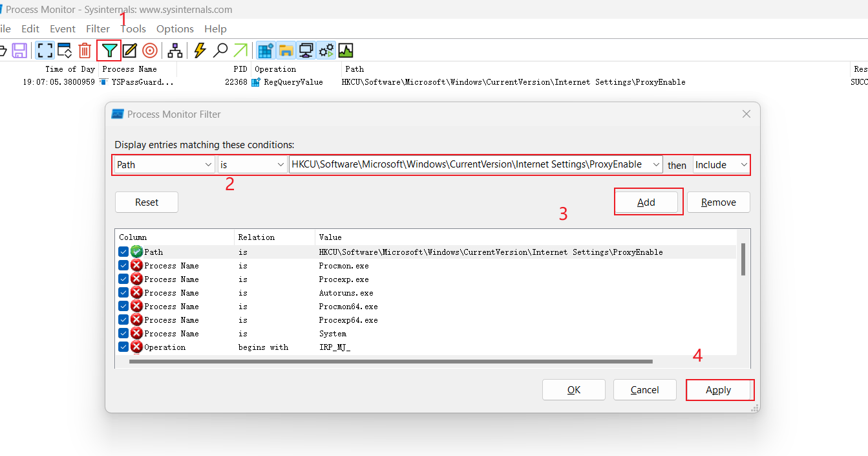Click the Reset button

tap(146, 202)
